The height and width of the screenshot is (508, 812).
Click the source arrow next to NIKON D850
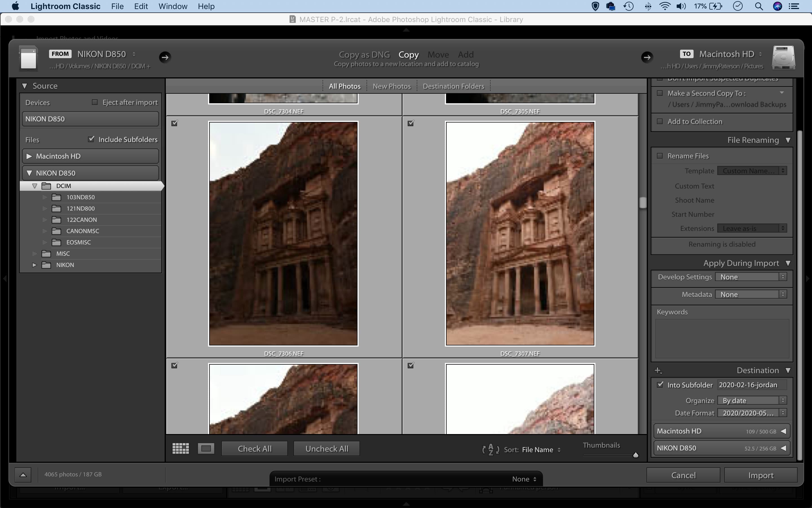[x=165, y=57]
